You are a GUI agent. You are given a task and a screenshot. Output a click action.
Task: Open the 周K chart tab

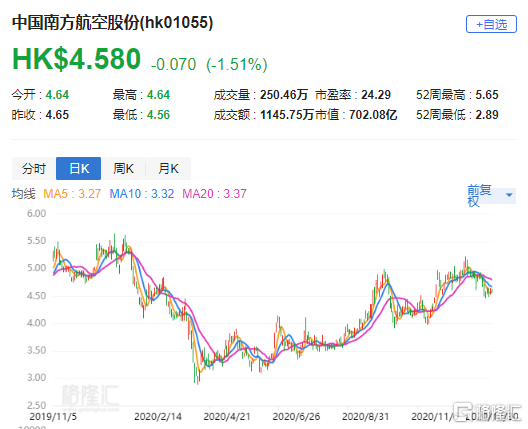[x=123, y=168]
